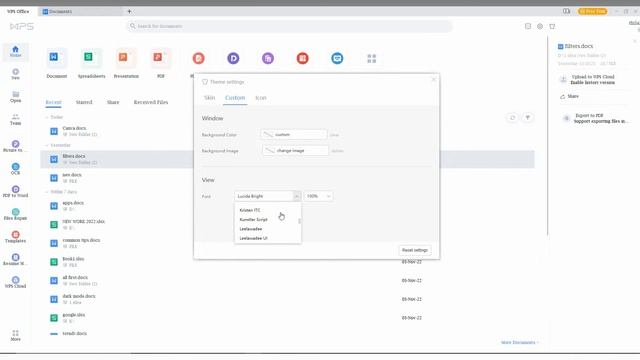Switch to Skin tab in Theme settings
The width and height of the screenshot is (640, 360).
[209, 98]
